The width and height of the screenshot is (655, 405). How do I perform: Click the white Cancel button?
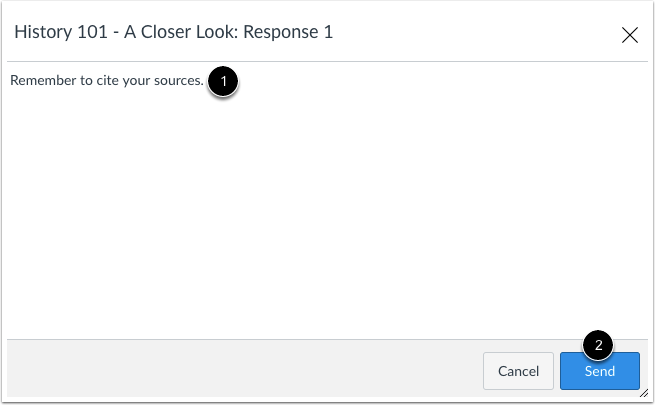coord(518,371)
